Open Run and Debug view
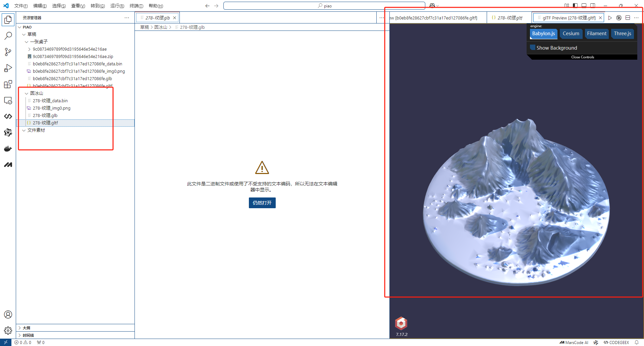The width and height of the screenshot is (644, 346). [8, 68]
